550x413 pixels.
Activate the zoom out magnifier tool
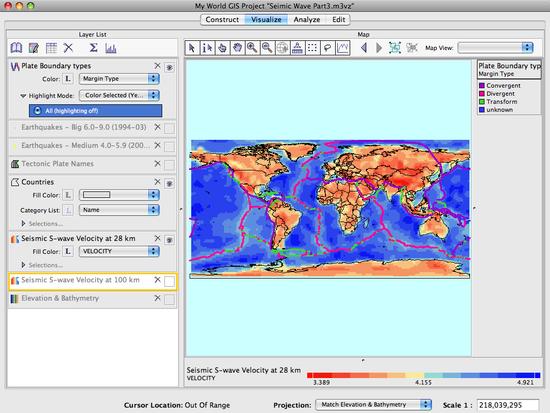click(x=267, y=48)
